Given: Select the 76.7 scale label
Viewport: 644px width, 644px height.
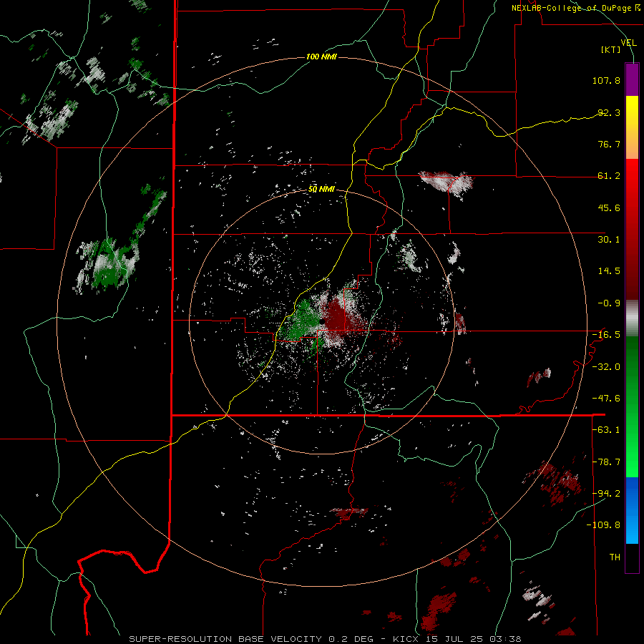Looking at the screenshot, I should click(x=609, y=144).
